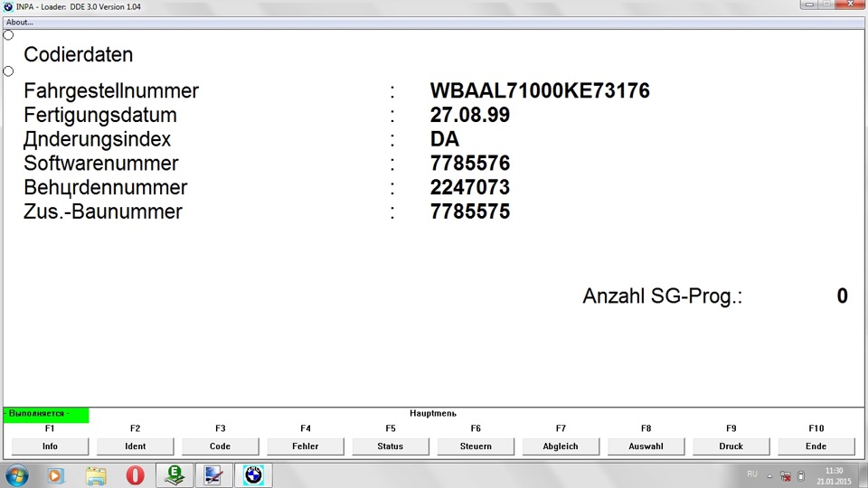Image resolution: width=868 pixels, height=488 pixels.
Task: Show hidden tray icons arrow
Action: [x=769, y=476]
